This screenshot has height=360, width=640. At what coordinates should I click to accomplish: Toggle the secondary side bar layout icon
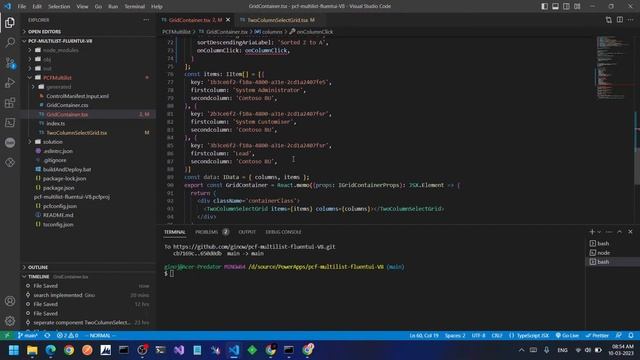pyautogui.click(x=566, y=6)
